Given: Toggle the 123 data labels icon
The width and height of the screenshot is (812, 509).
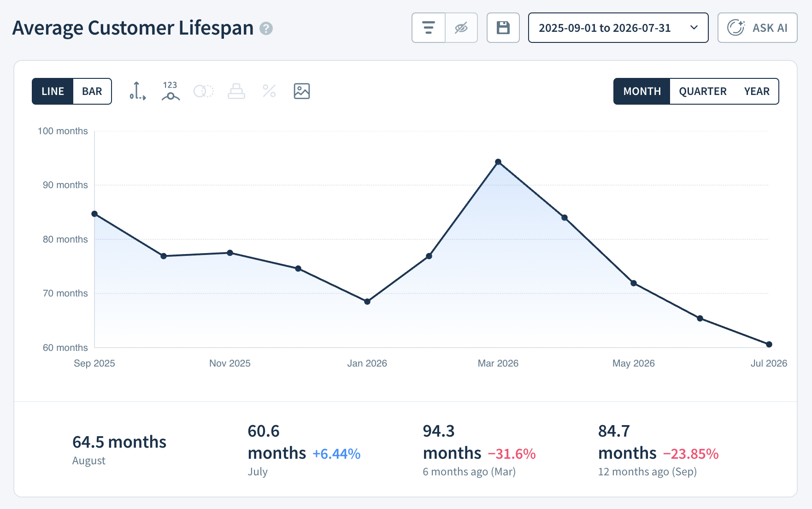Looking at the screenshot, I should 171,91.
